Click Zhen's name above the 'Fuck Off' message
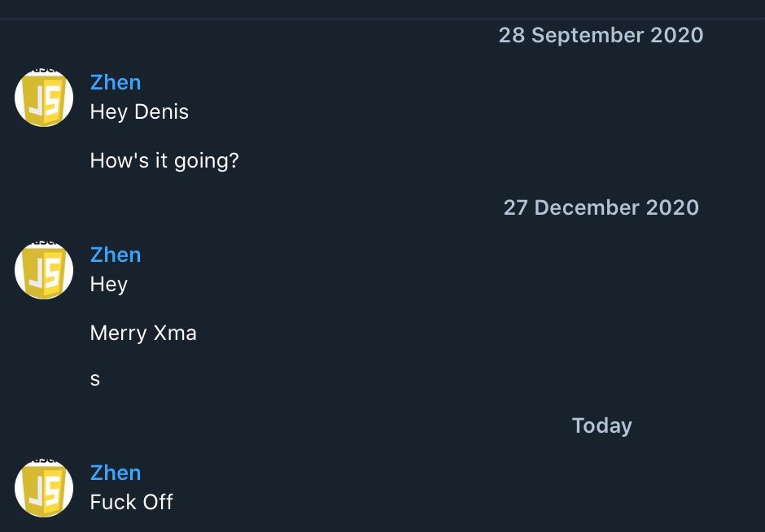The width and height of the screenshot is (765, 532). [x=116, y=473]
